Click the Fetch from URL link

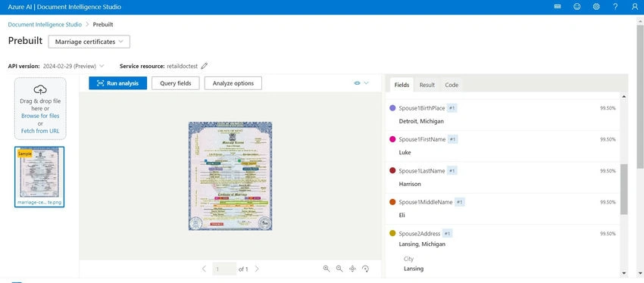coord(40,131)
